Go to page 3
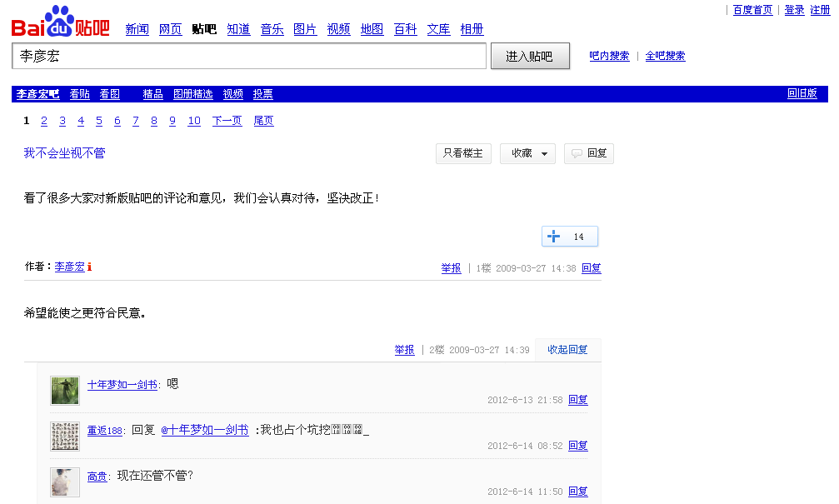The width and height of the screenshot is (839, 504). coord(62,121)
